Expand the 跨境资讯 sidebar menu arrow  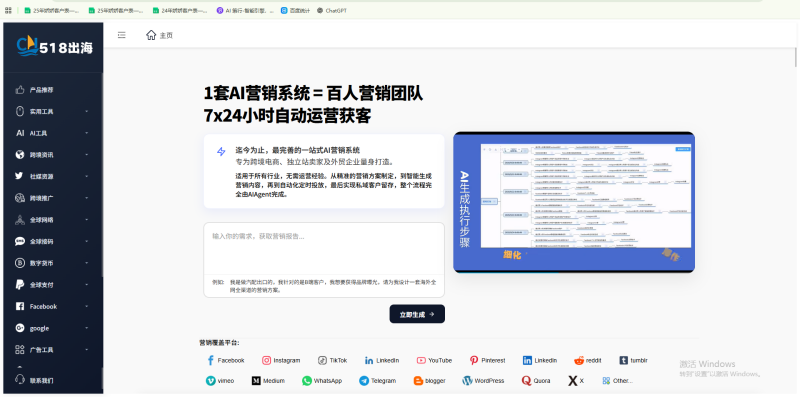pos(86,155)
